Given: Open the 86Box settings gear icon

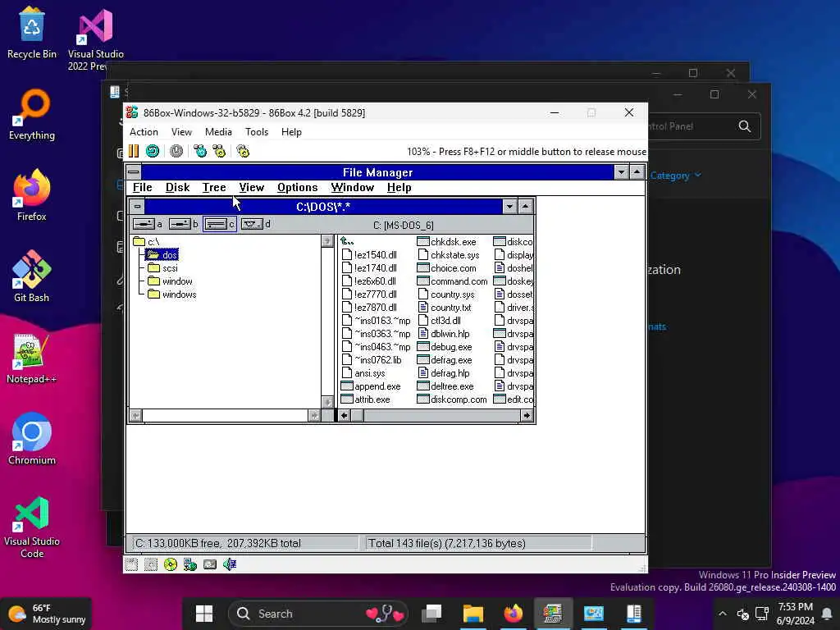Looking at the screenshot, I should point(243,151).
